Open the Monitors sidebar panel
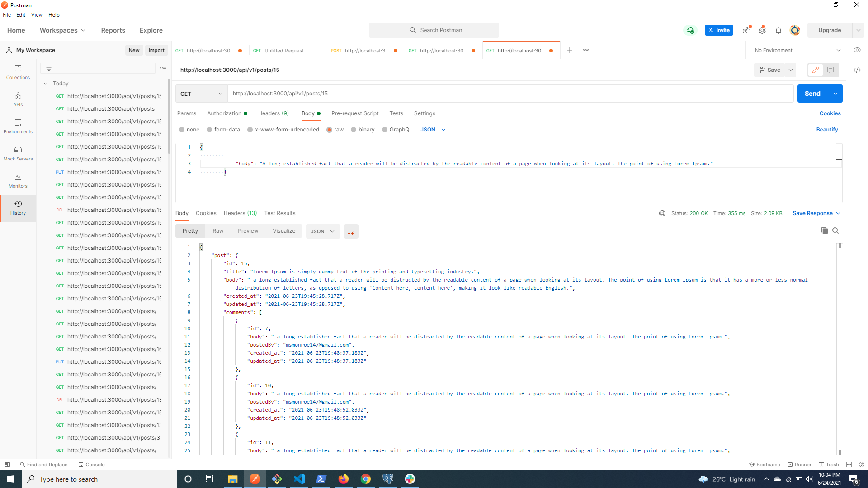The width and height of the screenshot is (868, 488). pos(18,180)
